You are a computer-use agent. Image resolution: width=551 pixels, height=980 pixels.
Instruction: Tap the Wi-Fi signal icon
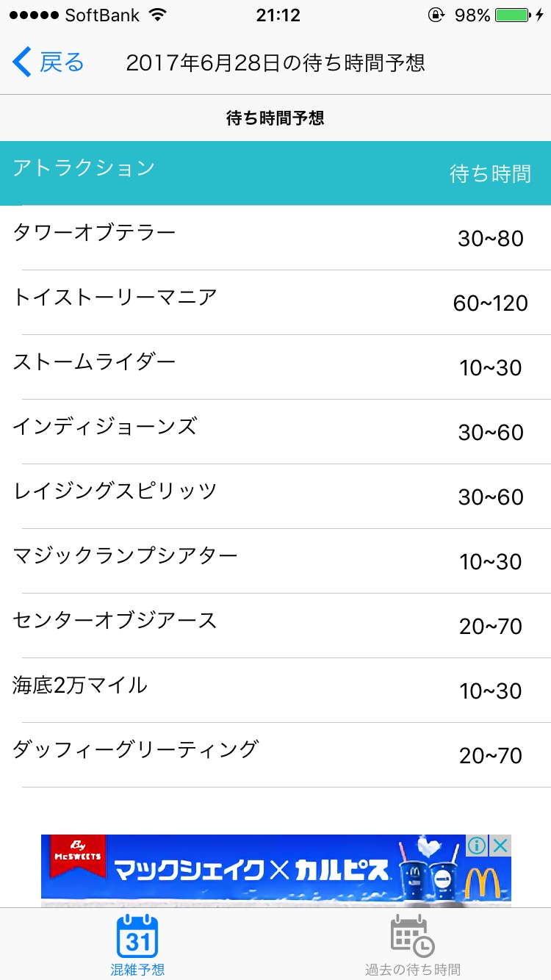tap(156, 15)
